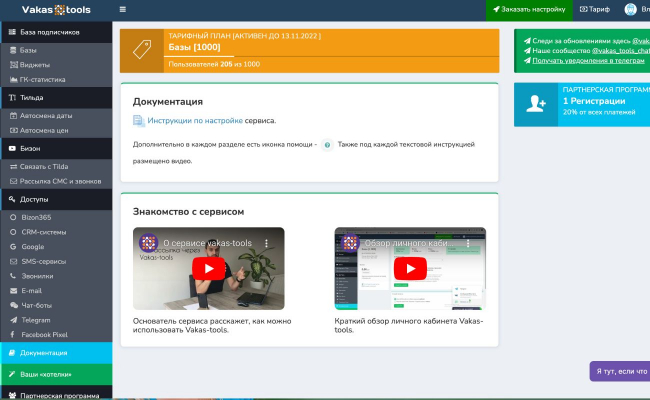
Task: Click the tariff plan tag icon
Action: coord(142,50)
